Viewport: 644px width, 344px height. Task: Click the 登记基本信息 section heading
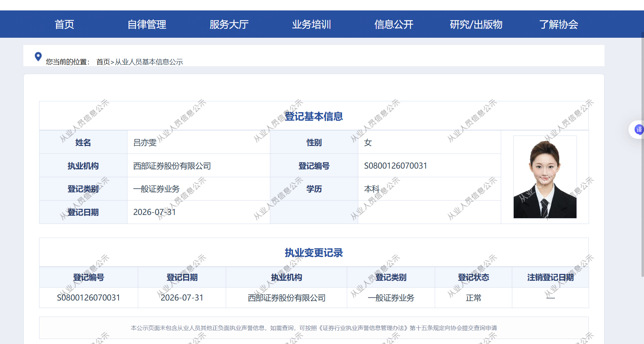314,116
